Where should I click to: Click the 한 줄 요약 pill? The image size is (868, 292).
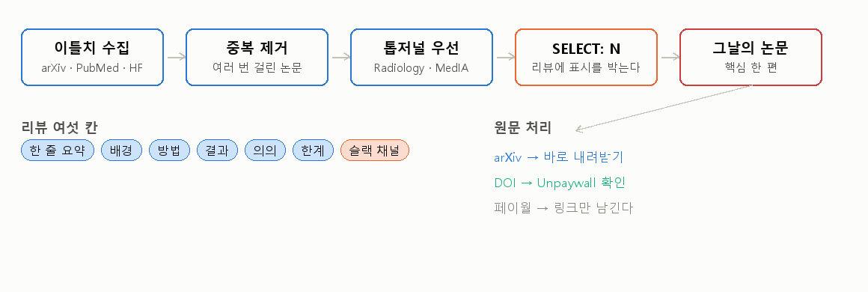click(x=58, y=150)
